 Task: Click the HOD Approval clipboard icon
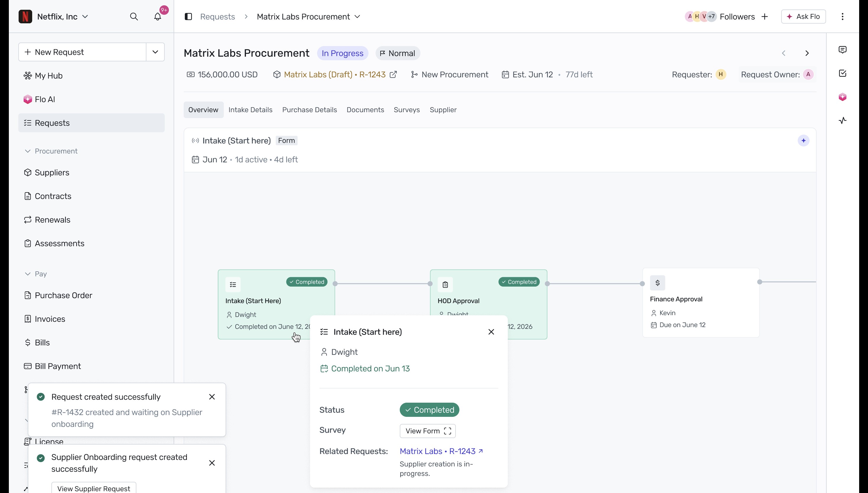(x=445, y=284)
